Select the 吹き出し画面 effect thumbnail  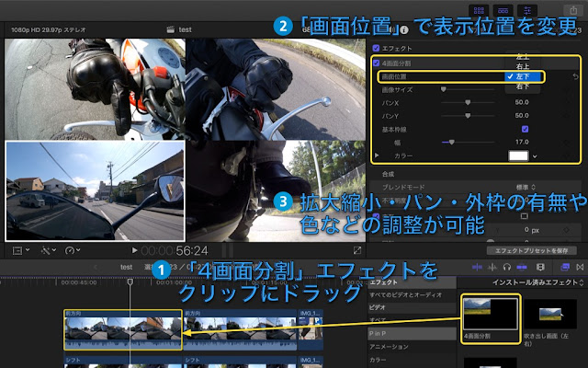(550, 314)
